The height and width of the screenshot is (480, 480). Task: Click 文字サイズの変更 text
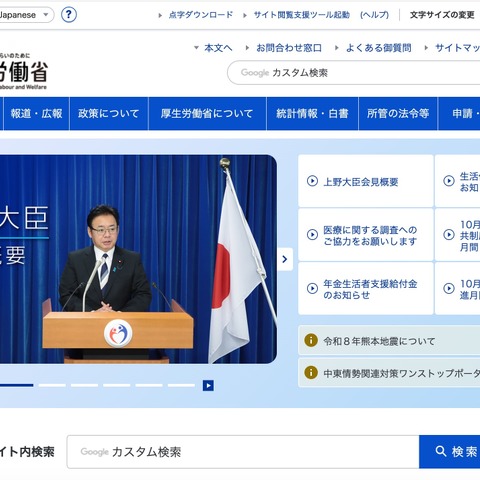[x=442, y=15]
